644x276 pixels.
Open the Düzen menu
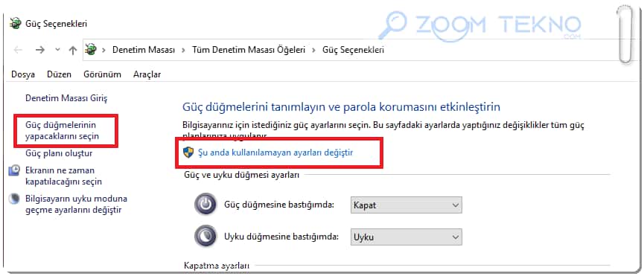tap(59, 74)
